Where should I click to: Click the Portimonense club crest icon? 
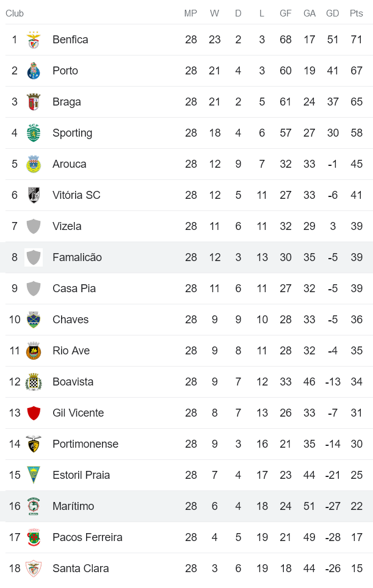pos(34,445)
